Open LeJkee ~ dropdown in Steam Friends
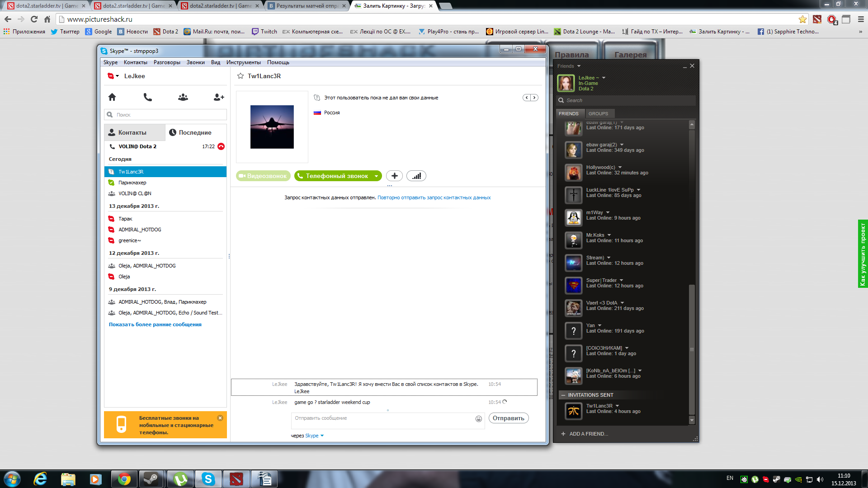Screen dimensions: 868x488 604,78
